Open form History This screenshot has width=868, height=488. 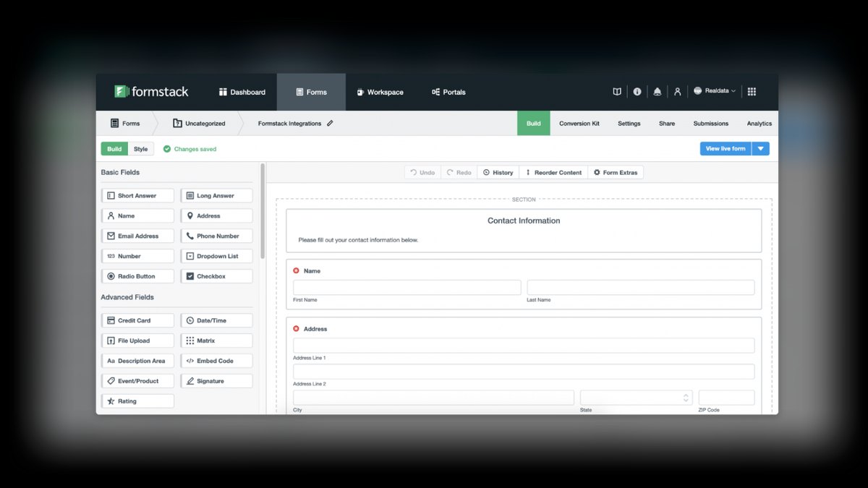[498, 173]
